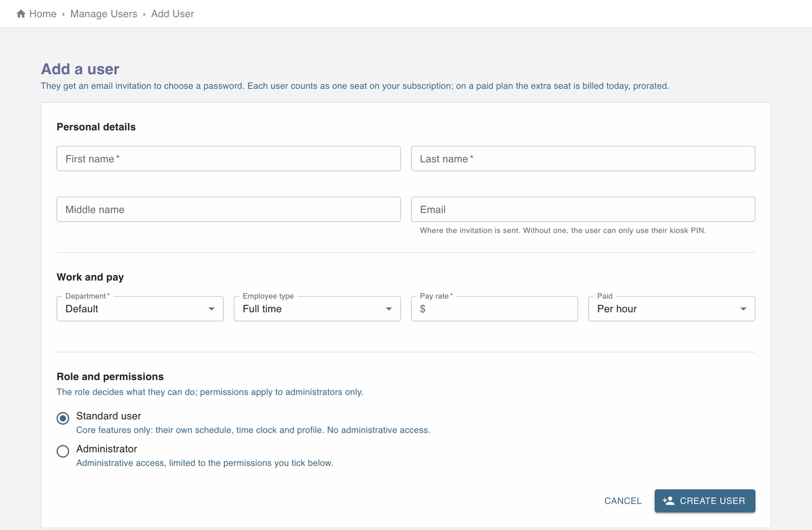This screenshot has height=530, width=812.
Task: Click the Home icon in breadcrumb
Action: click(x=21, y=14)
